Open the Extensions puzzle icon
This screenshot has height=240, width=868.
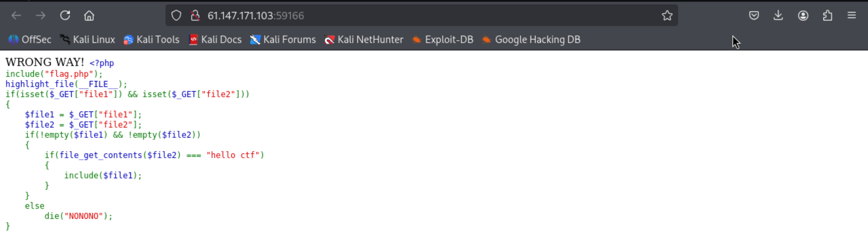(828, 16)
